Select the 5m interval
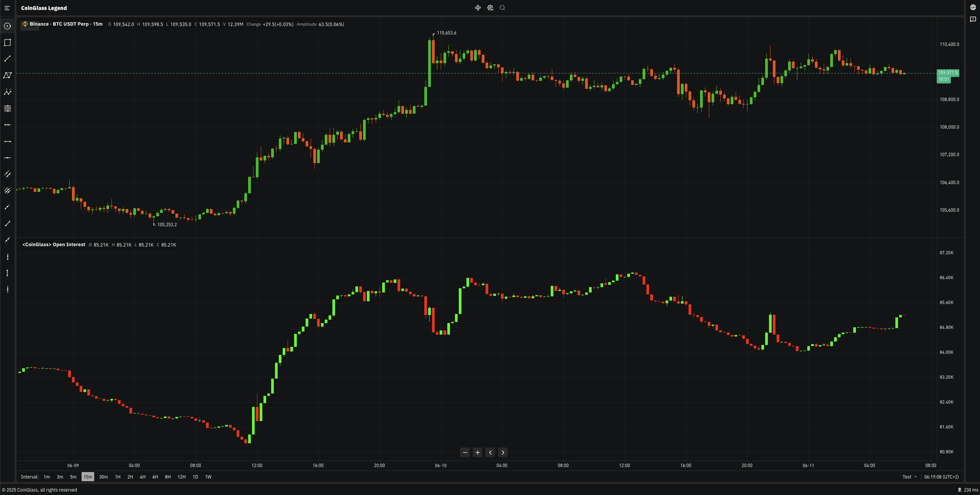The width and height of the screenshot is (980, 495). [73, 477]
